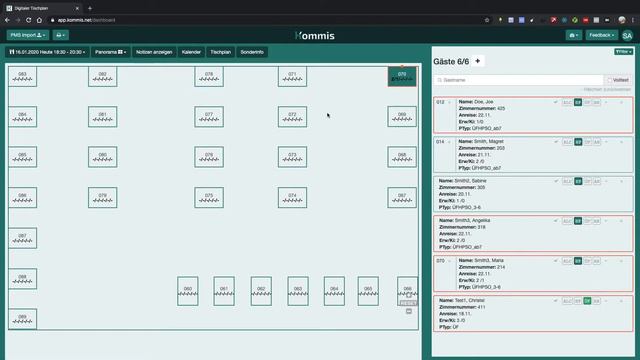Select table 064 in the bottom row
The width and height of the screenshot is (640, 360).
click(334, 291)
